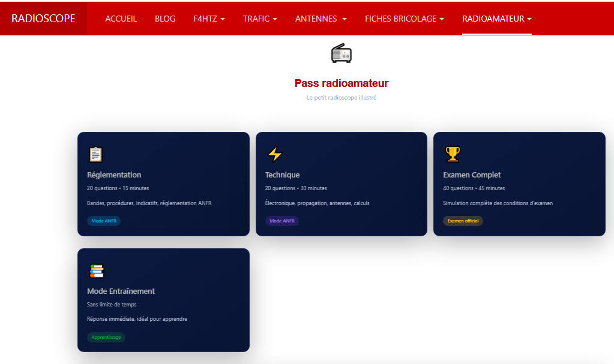The image size is (614, 364).
Task: Select the Mode Entraînement card title
Action: coord(121,291)
